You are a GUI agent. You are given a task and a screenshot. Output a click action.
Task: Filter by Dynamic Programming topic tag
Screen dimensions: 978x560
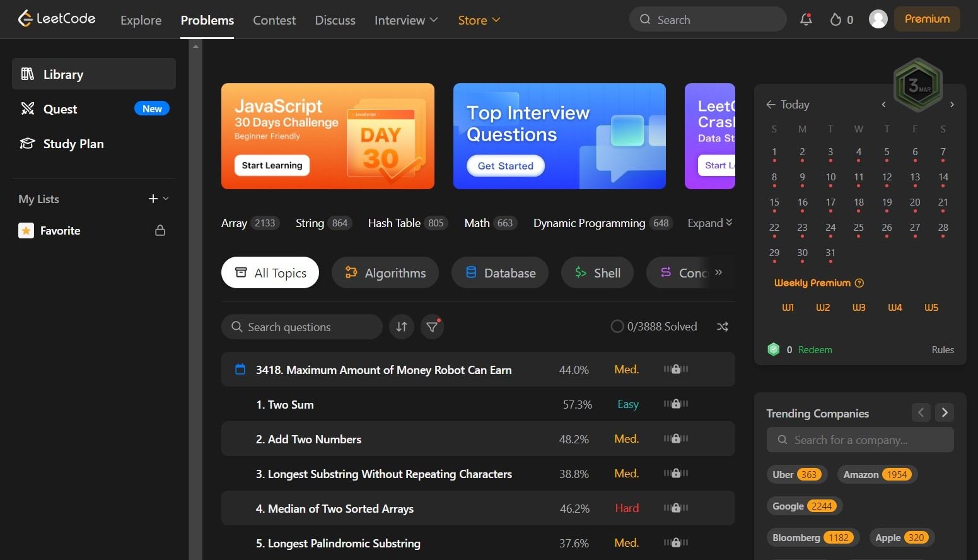(x=603, y=223)
